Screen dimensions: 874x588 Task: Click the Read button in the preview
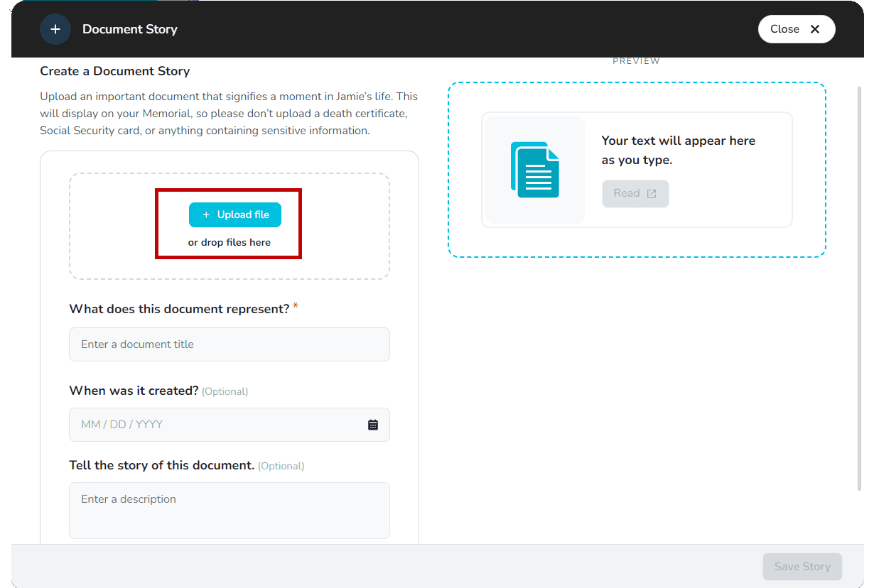coord(635,193)
